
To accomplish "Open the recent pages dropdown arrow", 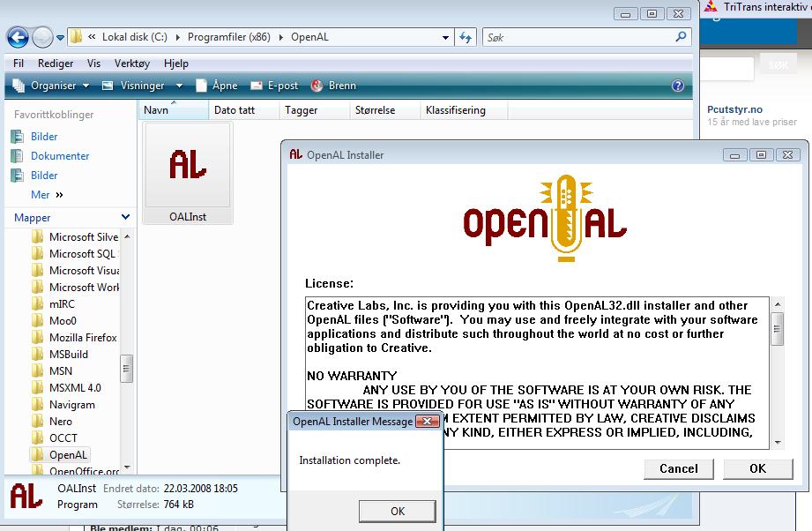I will click(x=60, y=38).
